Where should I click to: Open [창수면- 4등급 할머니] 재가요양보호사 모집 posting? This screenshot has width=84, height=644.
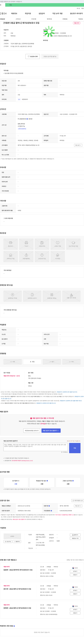click(x=17, y=589)
